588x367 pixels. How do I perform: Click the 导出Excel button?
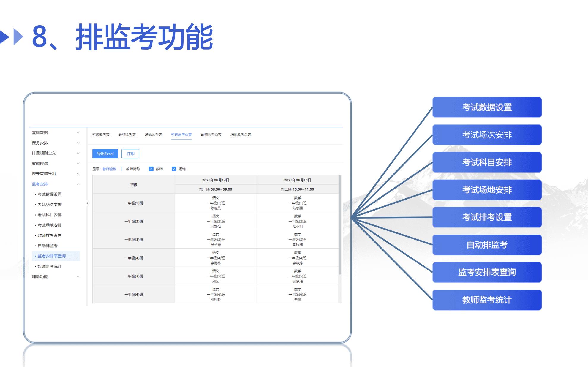(105, 154)
